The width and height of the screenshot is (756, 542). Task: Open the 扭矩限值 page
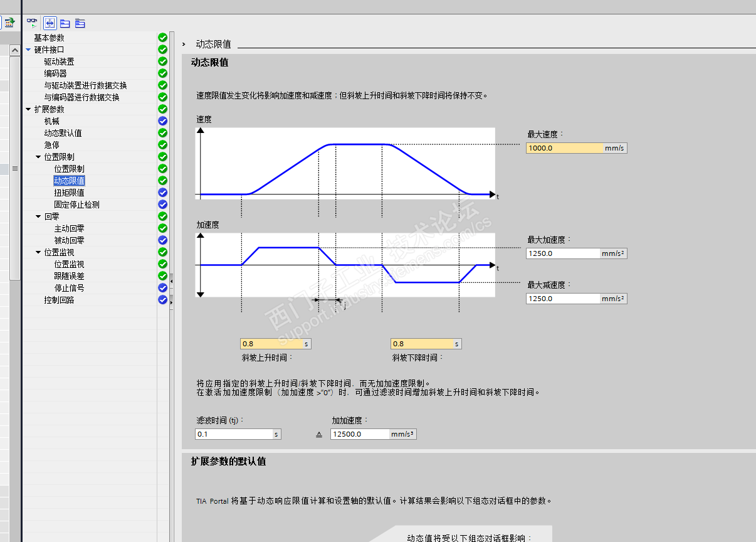click(69, 193)
